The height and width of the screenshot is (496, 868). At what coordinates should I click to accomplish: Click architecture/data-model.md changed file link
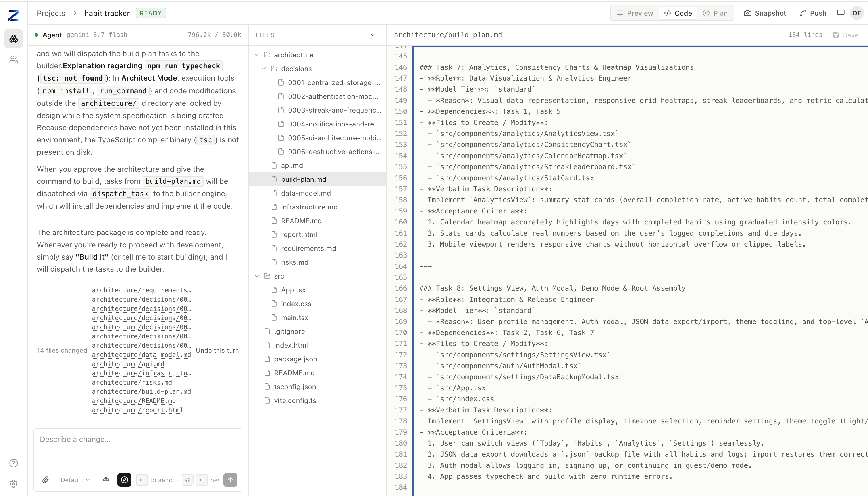141,355
